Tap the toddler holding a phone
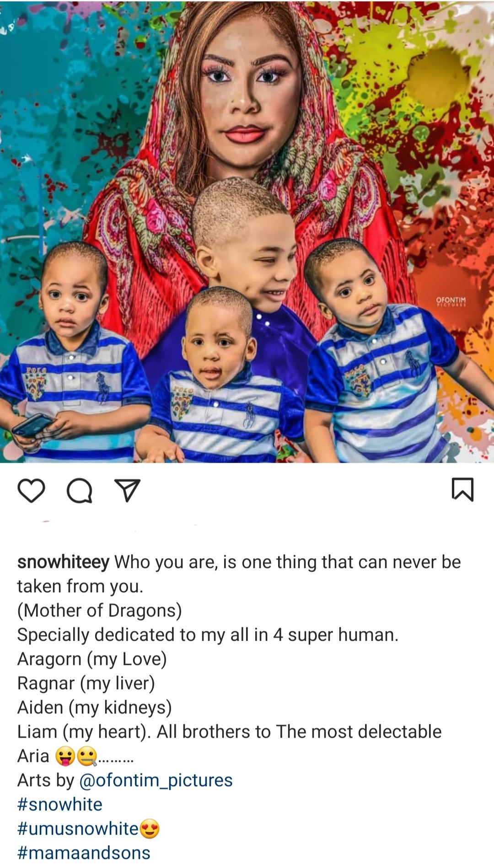 (73, 352)
